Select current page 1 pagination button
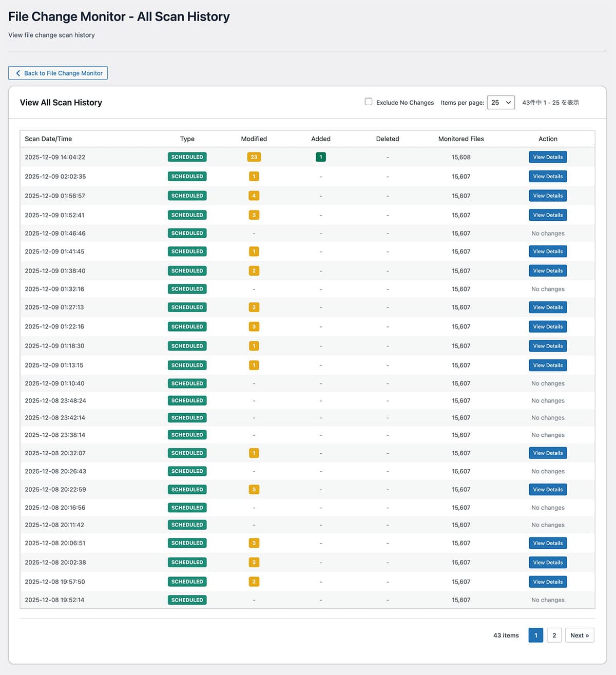Image resolution: width=616 pixels, height=675 pixels. (x=535, y=635)
